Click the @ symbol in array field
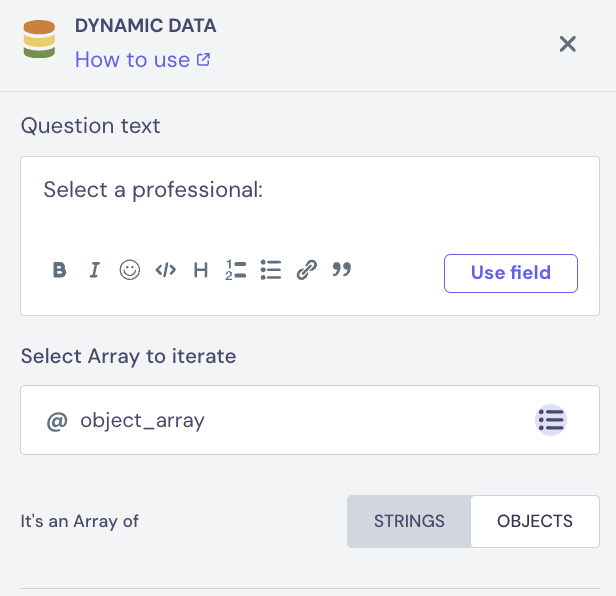616x596 pixels. click(57, 421)
